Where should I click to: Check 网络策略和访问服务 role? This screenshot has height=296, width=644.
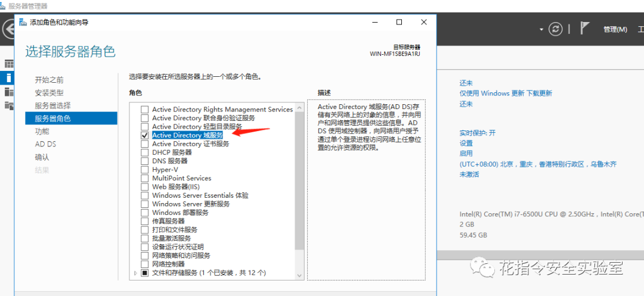click(x=144, y=256)
